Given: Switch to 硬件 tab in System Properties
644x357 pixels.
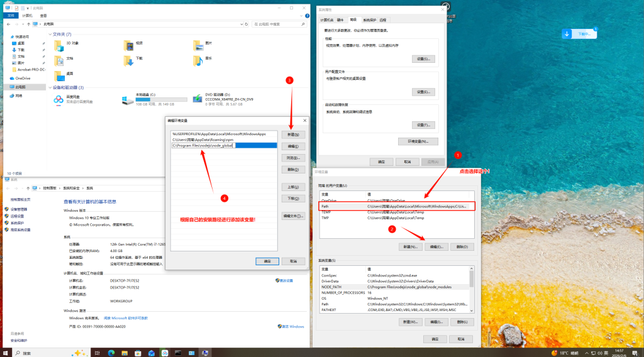Looking at the screenshot, I should (x=340, y=20).
